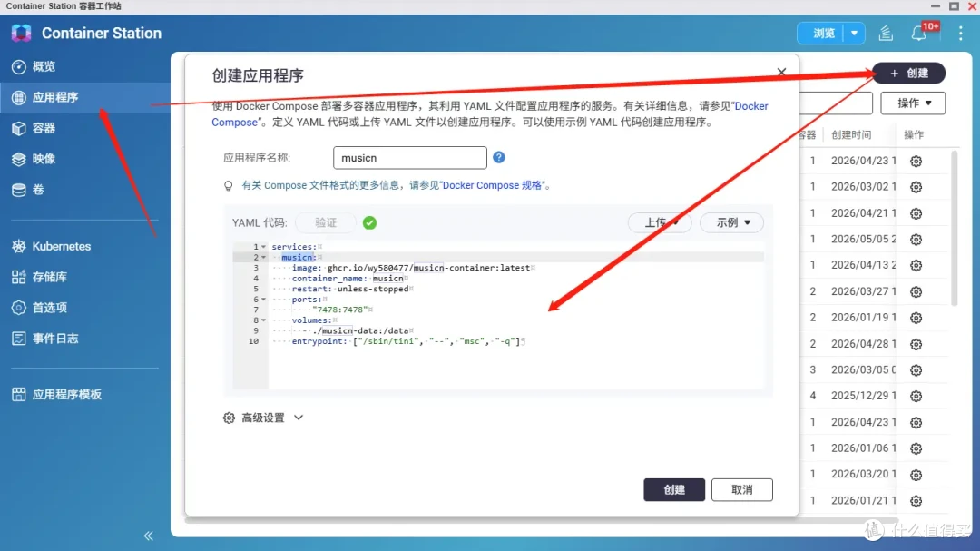Open gear for row 2026/04/21
The width and height of the screenshot is (980, 551).
[916, 214]
